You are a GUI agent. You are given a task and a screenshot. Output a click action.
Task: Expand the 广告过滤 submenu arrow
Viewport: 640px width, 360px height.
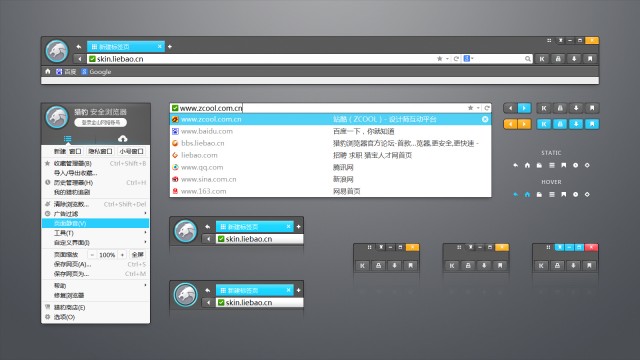pyautogui.click(x=145, y=213)
